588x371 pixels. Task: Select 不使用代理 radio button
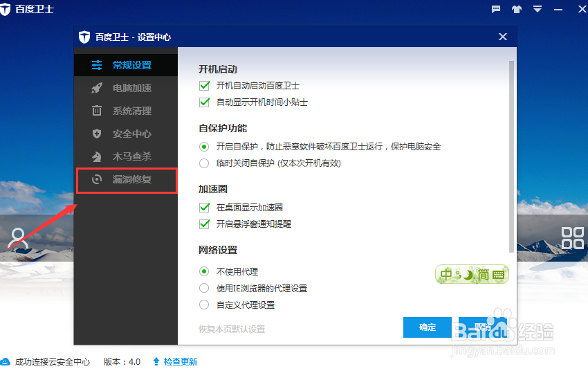(x=204, y=271)
